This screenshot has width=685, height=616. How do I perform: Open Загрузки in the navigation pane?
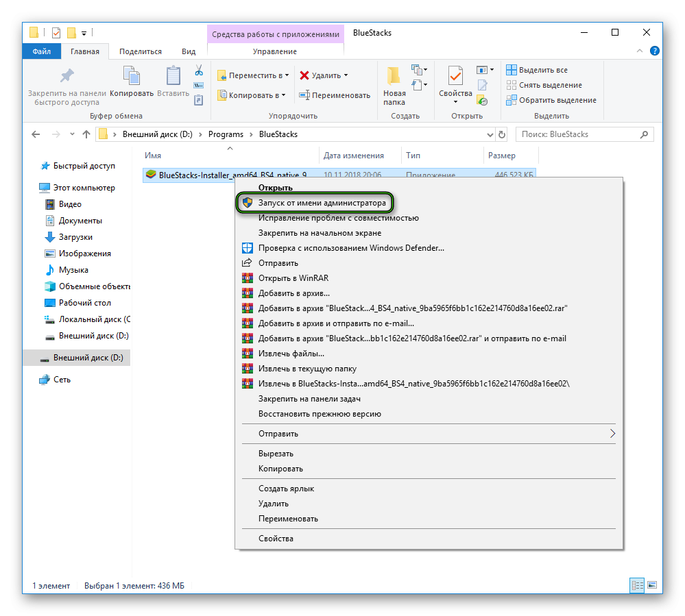pos(75,237)
